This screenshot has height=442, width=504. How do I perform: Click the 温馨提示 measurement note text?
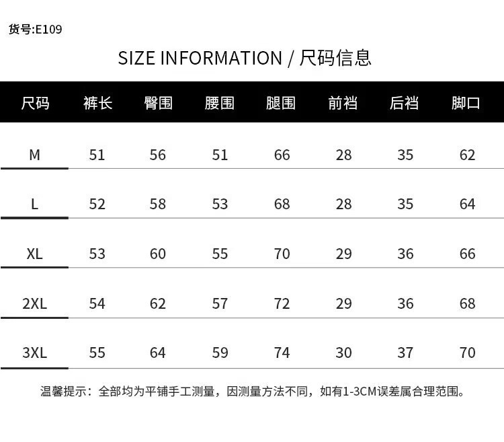point(252,391)
